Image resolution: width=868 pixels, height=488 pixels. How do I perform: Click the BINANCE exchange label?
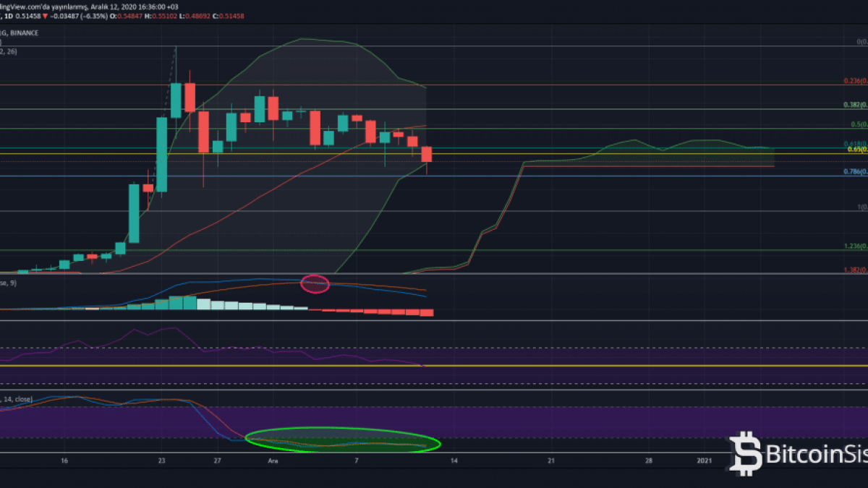tap(23, 33)
